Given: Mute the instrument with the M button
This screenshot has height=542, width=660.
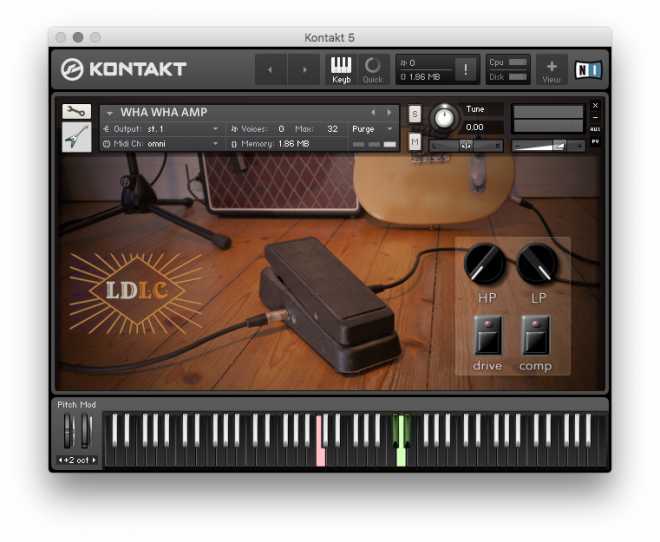Looking at the screenshot, I should coord(415,142).
